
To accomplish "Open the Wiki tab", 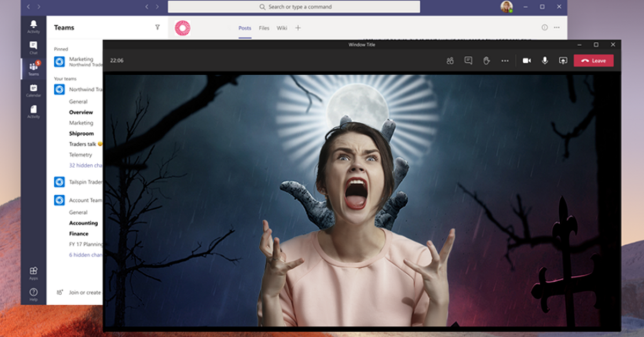I will click(281, 28).
